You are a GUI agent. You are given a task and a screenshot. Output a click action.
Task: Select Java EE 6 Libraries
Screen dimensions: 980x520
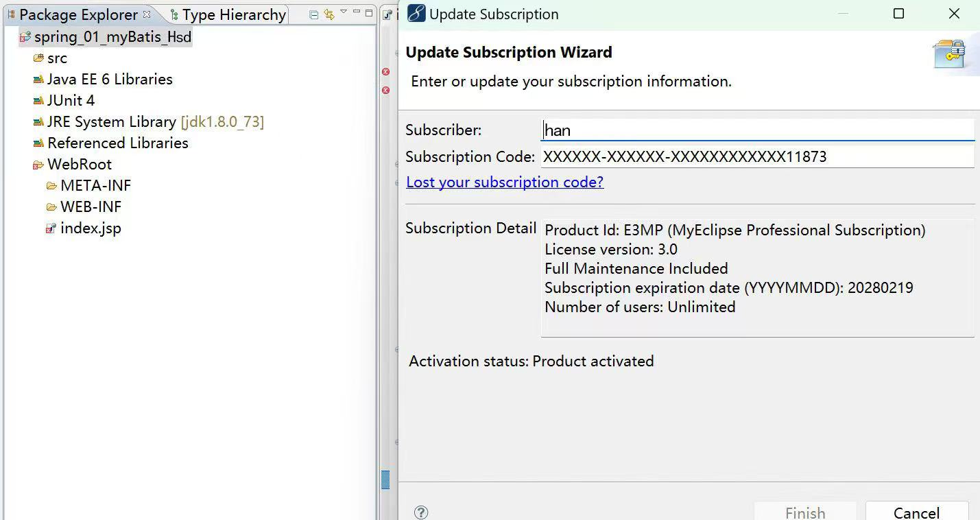tap(110, 80)
